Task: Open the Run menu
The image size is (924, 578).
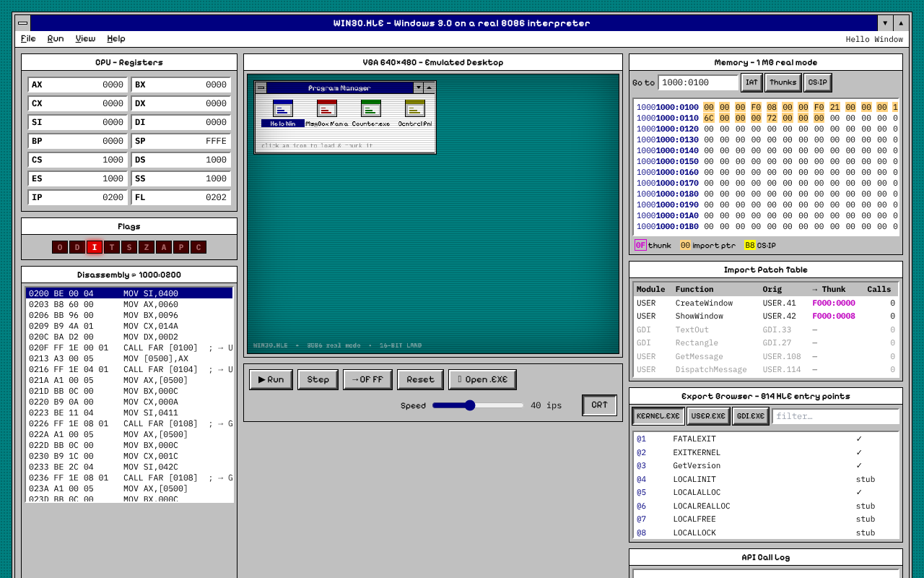Action: [x=56, y=39]
